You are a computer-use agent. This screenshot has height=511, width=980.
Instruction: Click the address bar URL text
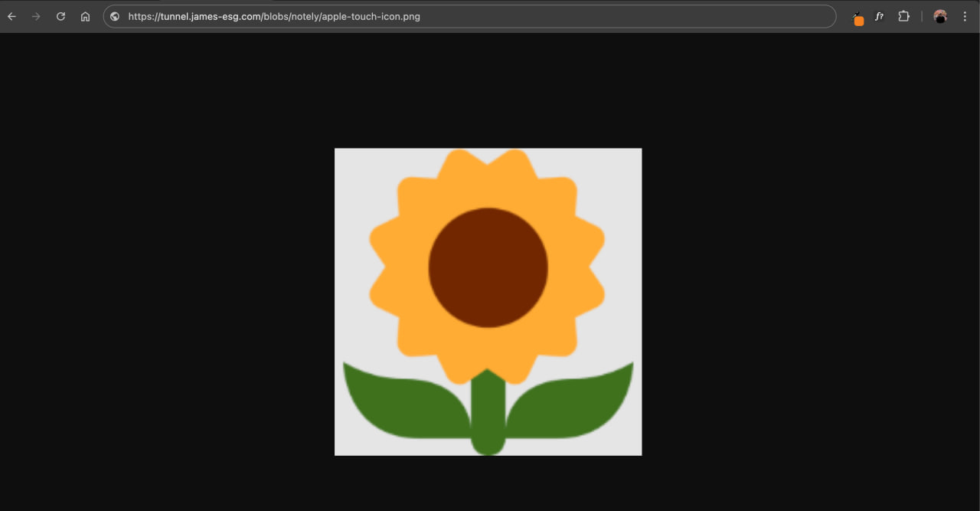pyautogui.click(x=274, y=16)
